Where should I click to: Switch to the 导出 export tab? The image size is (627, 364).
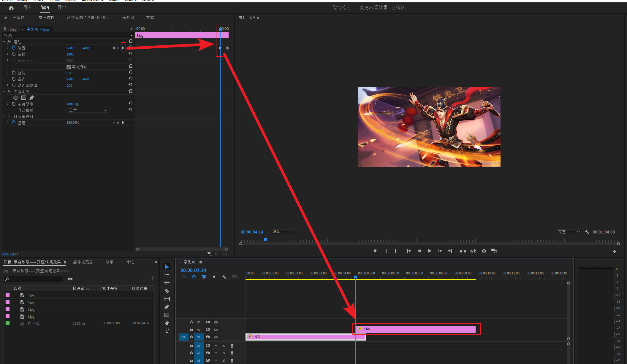[62, 8]
